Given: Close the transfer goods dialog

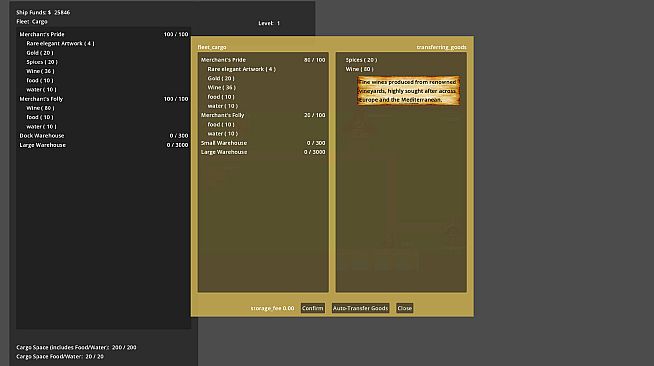Looking at the screenshot, I should pos(405,308).
